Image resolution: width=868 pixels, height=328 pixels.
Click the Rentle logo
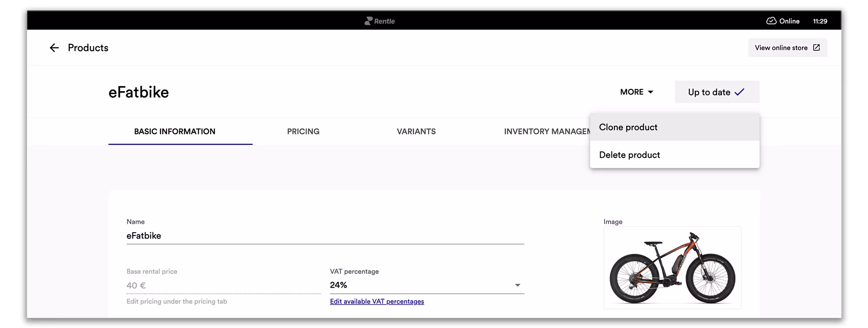click(x=379, y=21)
